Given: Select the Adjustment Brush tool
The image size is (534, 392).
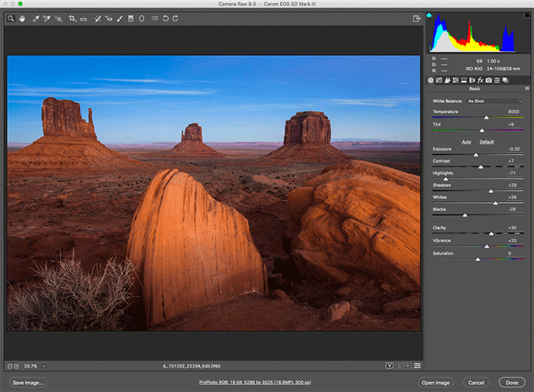Looking at the screenshot, I should (120, 18).
